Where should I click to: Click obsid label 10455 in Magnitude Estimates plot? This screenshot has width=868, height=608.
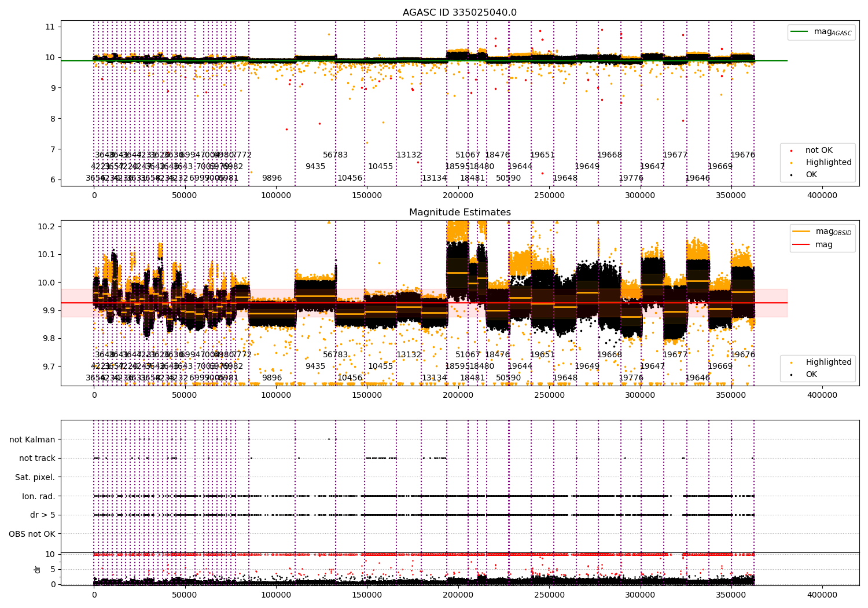tap(381, 367)
